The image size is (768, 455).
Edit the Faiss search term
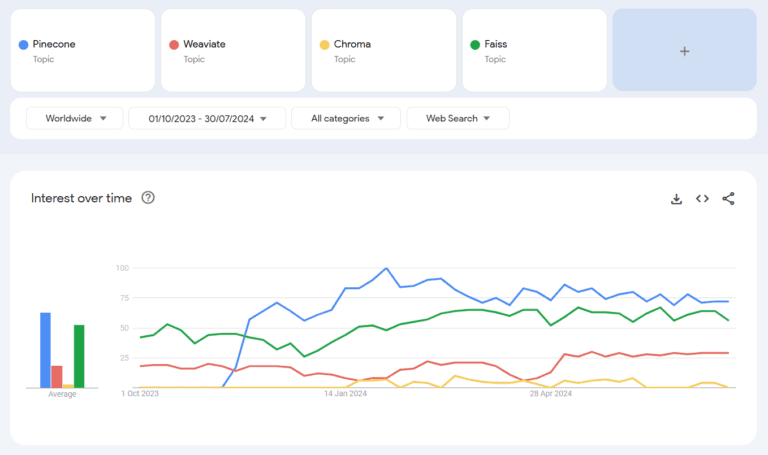(x=535, y=50)
